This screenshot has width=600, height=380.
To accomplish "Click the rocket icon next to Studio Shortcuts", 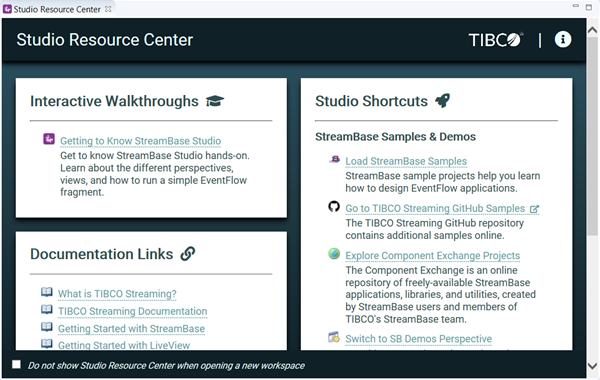I will click(x=443, y=101).
